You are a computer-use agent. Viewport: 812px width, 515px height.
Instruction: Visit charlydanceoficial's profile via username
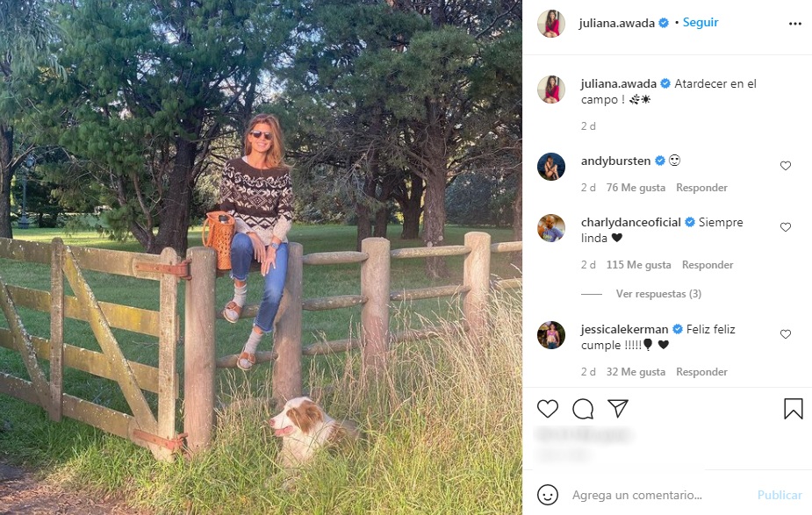[630, 222]
